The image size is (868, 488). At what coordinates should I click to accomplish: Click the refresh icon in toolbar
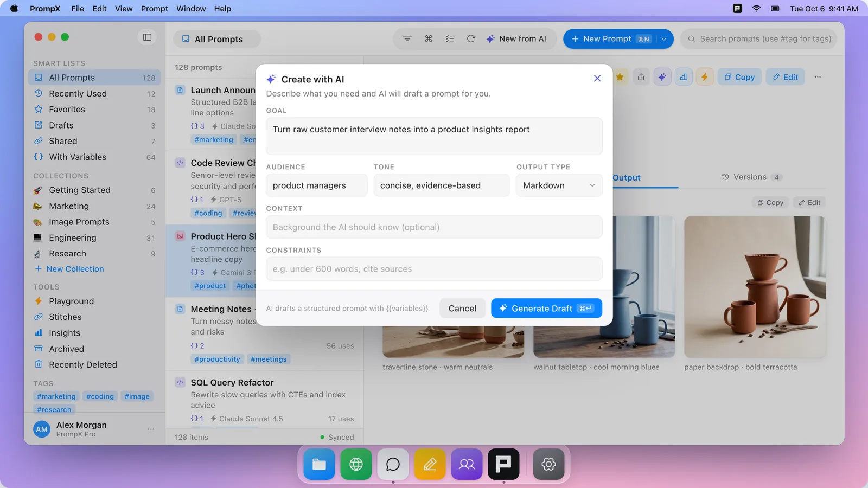tap(471, 39)
